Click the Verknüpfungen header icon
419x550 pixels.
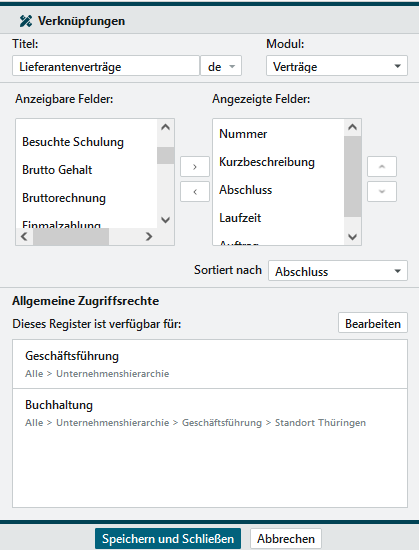26,21
